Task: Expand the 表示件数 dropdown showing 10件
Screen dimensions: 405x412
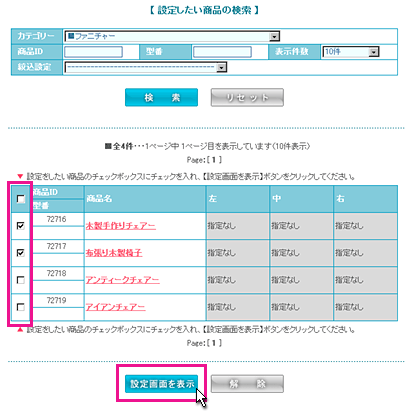Action: [x=350, y=52]
